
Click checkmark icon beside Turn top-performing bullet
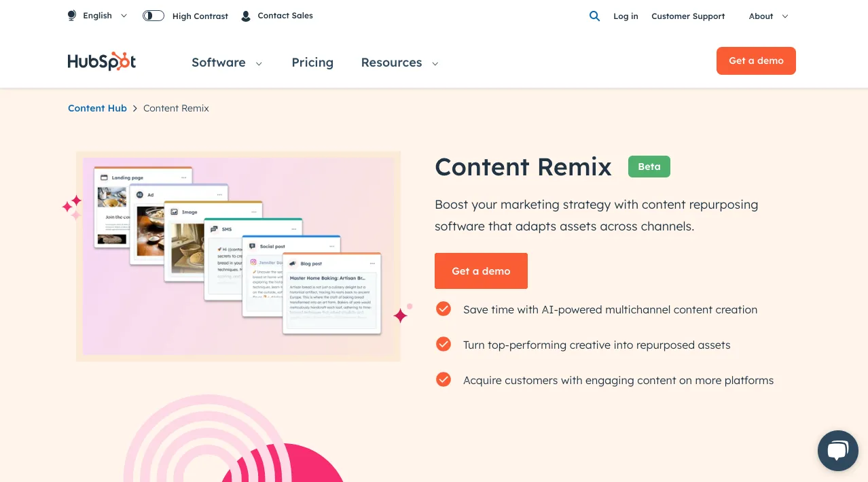coord(444,345)
